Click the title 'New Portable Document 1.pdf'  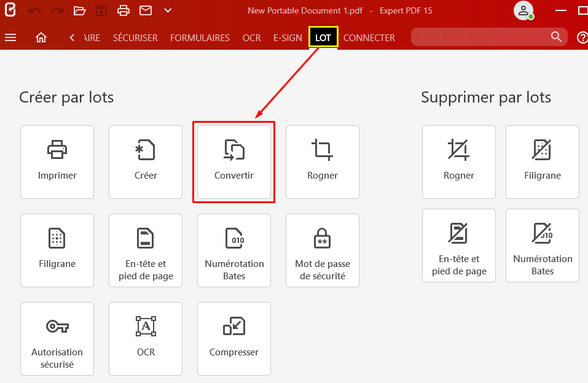pyautogui.click(x=305, y=10)
